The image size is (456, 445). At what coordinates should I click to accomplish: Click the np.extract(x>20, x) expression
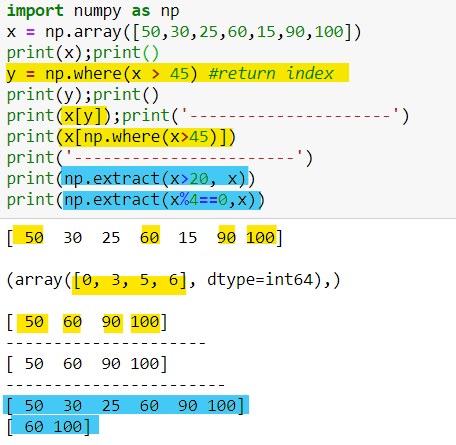[x=155, y=179]
